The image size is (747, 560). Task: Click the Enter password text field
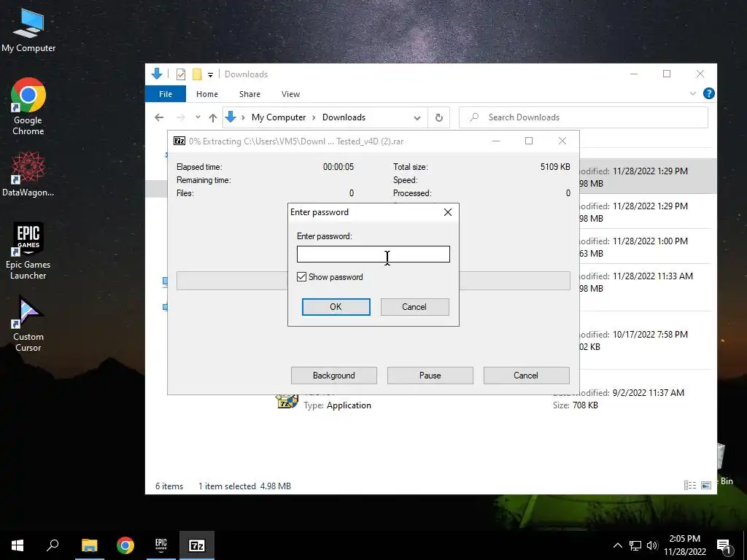pyautogui.click(x=373, y=254)
